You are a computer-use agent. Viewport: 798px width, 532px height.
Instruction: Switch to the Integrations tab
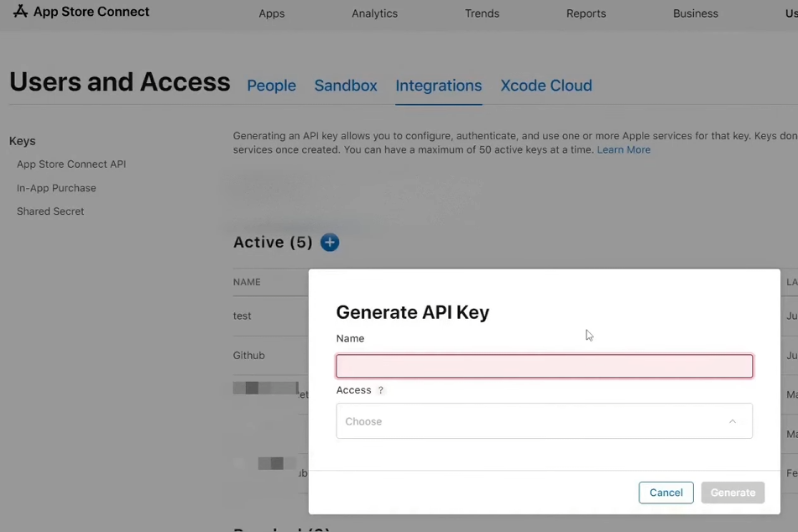click(x=438, y=86)
